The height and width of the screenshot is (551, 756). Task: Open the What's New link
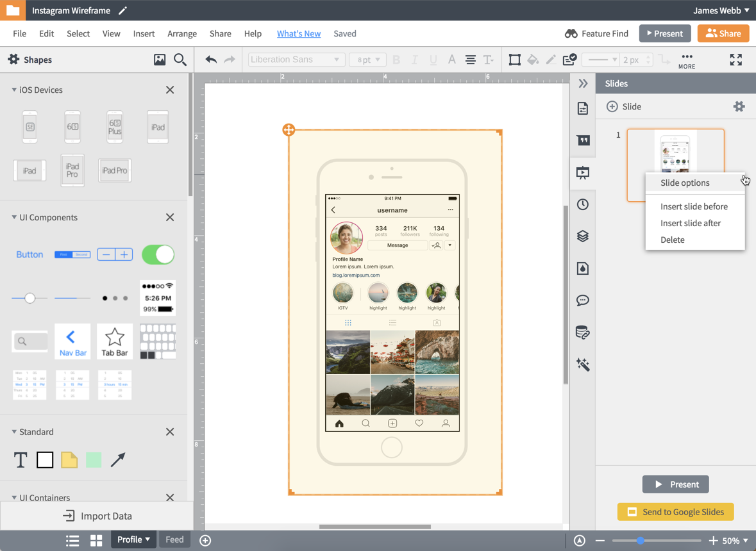coord(298,33)
